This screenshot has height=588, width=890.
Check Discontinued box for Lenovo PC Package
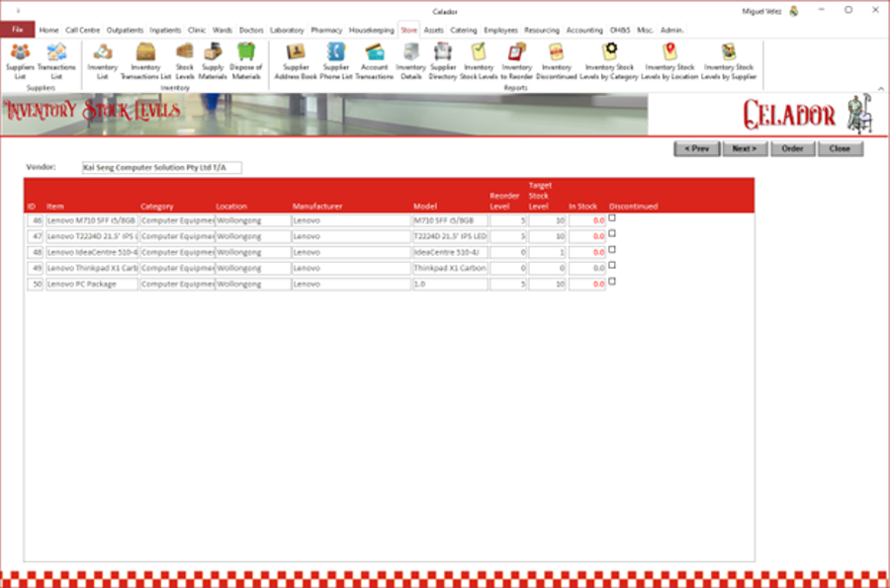[612, 281]
